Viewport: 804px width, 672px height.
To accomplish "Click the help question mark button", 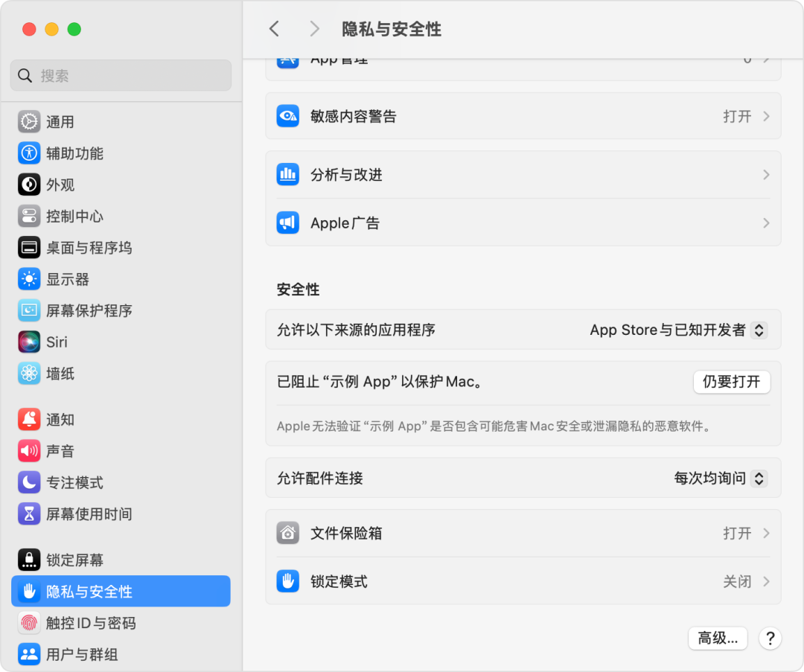I will pyautogui.click(x=770, y=638).
